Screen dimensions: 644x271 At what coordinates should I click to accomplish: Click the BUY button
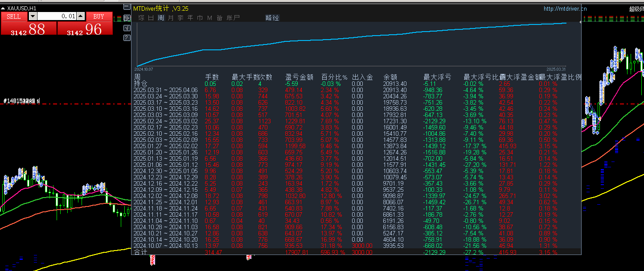point(98,16)
